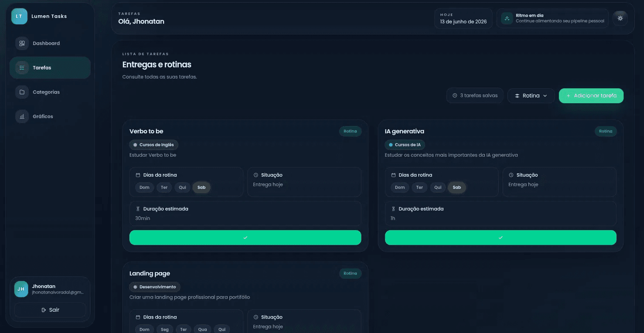Viewport: 644px width, 333px height.
Task: Expand the Rotina filter chevron
Action: click(545, 96)
